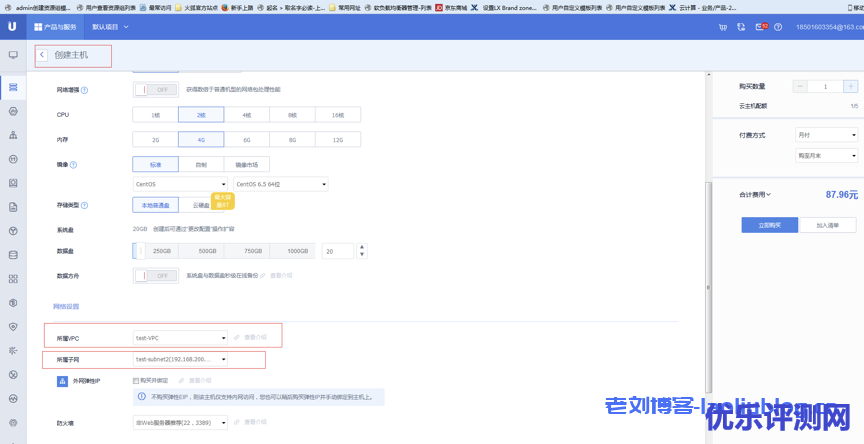Open the account email menu
The width and height of the screenshot is (864, 444).
coord(830,27)
